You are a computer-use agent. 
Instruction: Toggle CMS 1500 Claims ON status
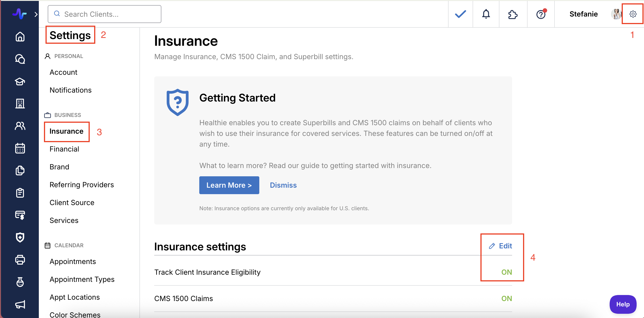click(x=506, y=298)
